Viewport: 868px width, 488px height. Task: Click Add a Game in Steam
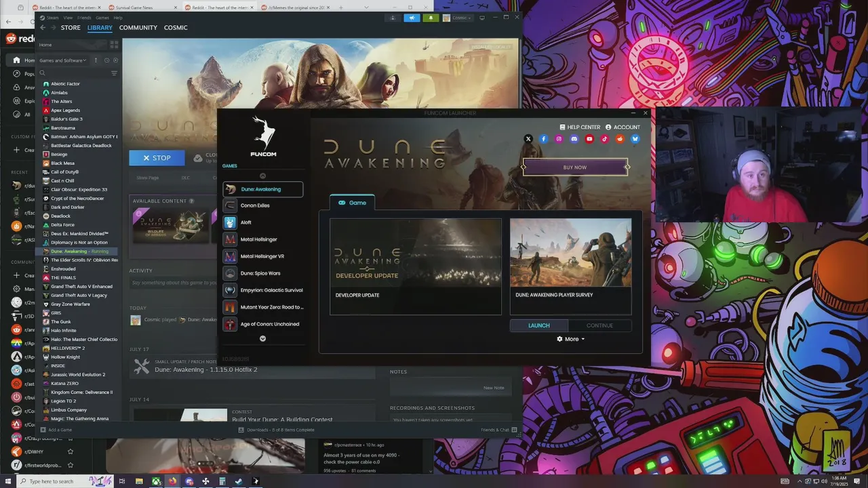tap(56, 430)
